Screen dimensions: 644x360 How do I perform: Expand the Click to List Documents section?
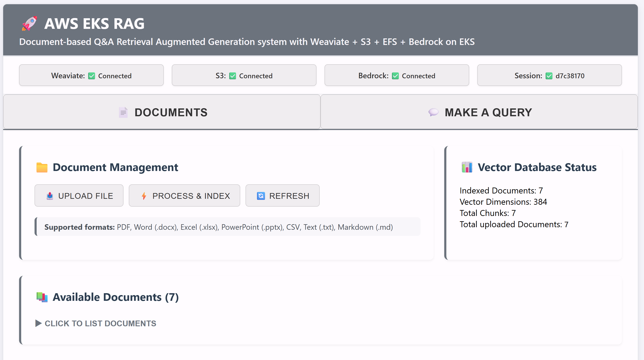tap(100, 324)
